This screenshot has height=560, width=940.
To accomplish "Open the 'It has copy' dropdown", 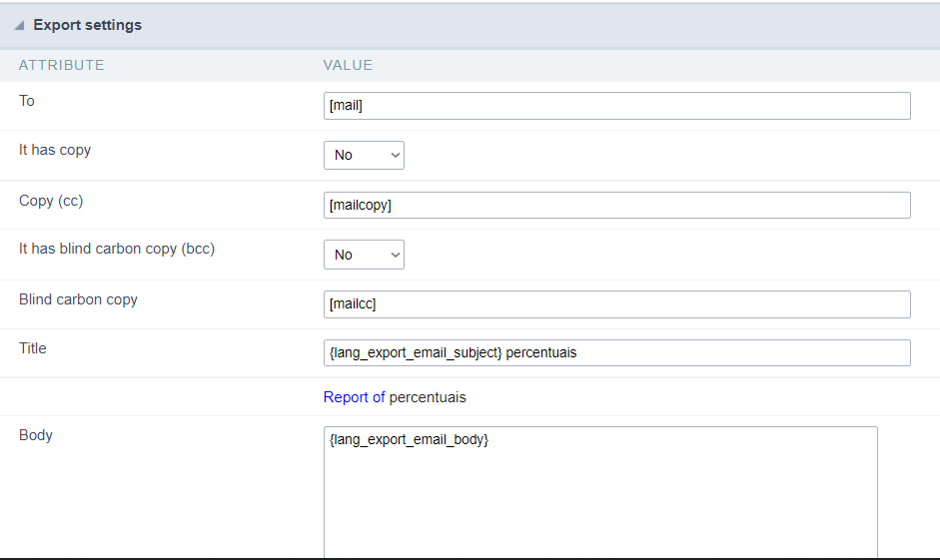I will coord(364,155).
